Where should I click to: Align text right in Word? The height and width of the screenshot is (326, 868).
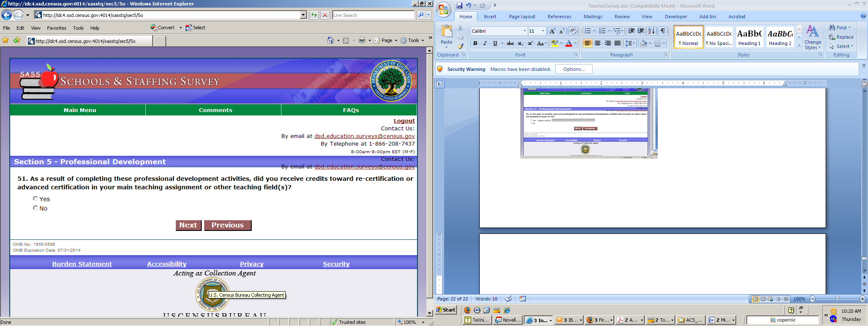[x=608, y=43]
